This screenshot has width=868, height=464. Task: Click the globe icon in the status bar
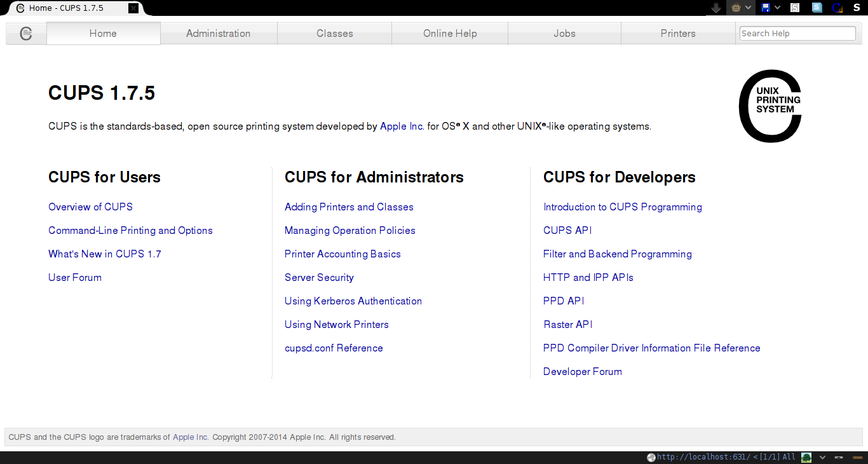650,456
